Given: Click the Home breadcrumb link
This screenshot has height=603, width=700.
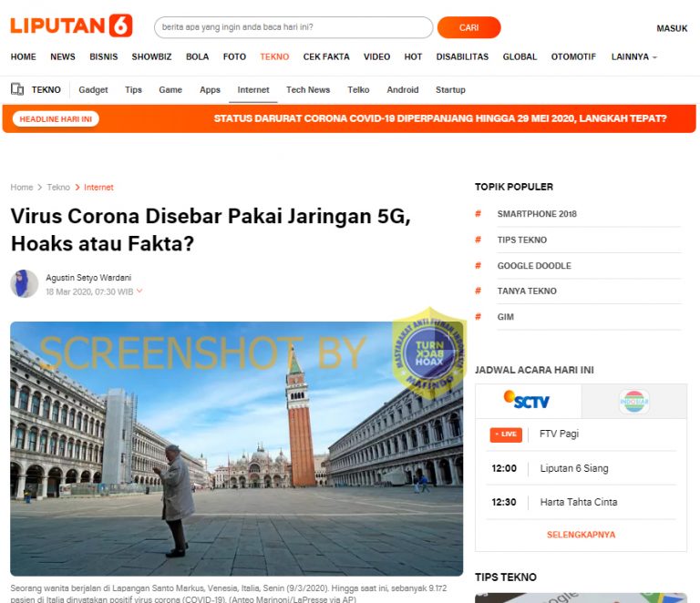Looking at the screenshot, I should pos(22,188).
